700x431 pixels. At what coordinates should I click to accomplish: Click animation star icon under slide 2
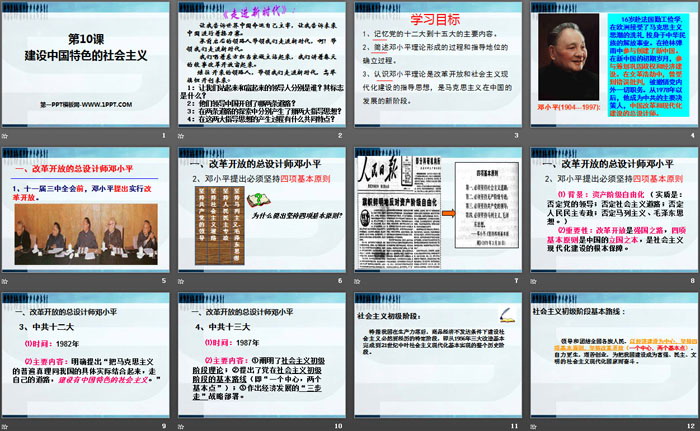181,136
